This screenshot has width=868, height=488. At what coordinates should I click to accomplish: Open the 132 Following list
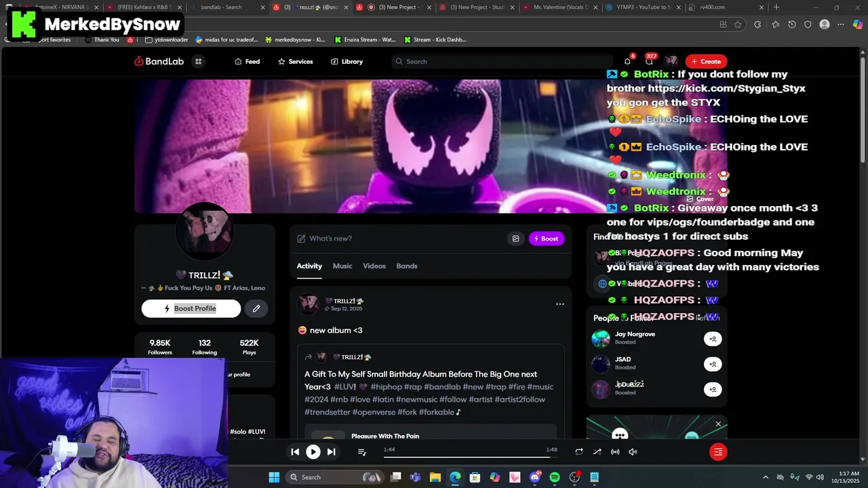pos(204,347)
